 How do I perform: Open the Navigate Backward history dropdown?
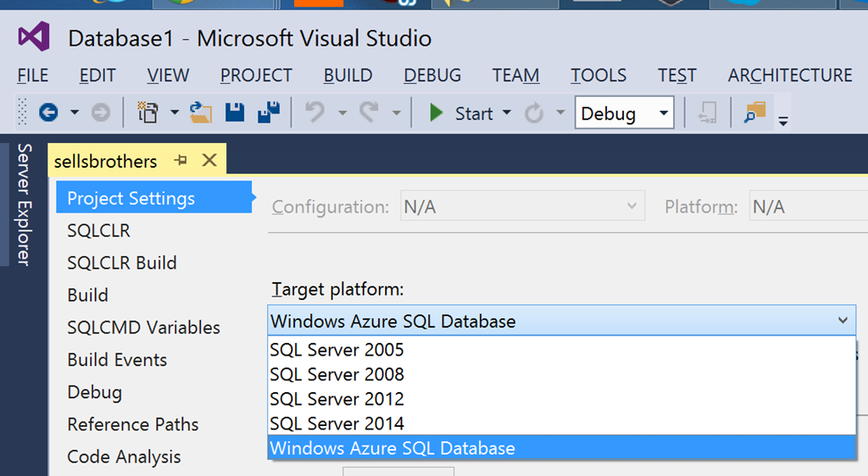coord(75,113)
